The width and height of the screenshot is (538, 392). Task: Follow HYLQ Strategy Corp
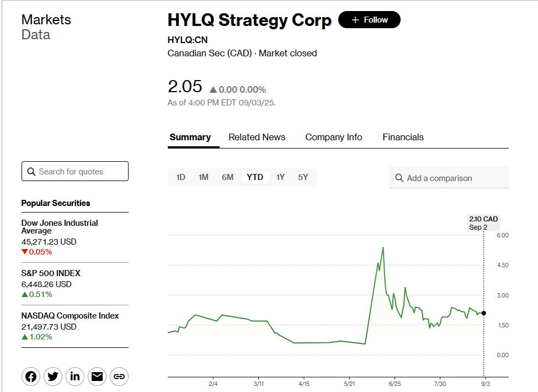point(369,19)
